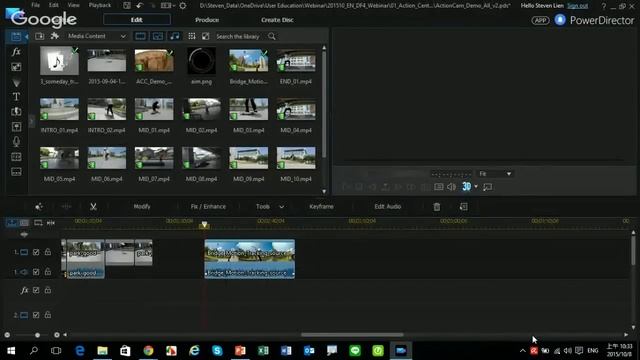Click the Edit Audio button
The height and width of the screenshot is (360, 640).
click(387, 207)
